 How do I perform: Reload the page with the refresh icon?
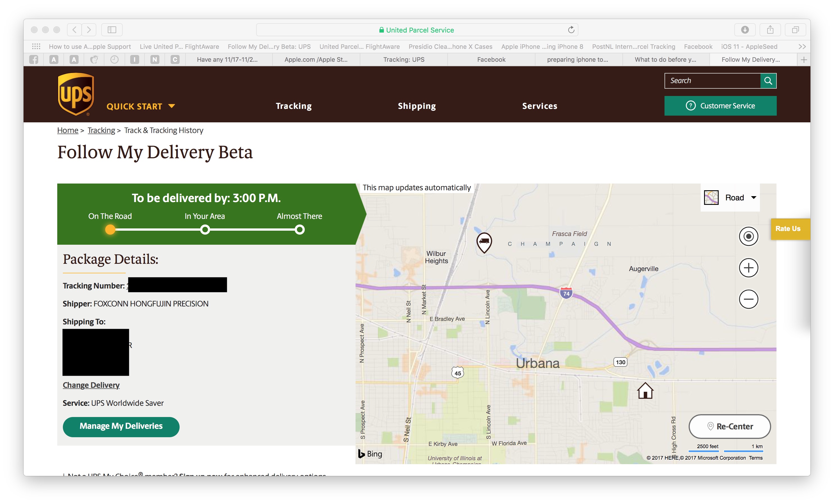coord(571,30)
